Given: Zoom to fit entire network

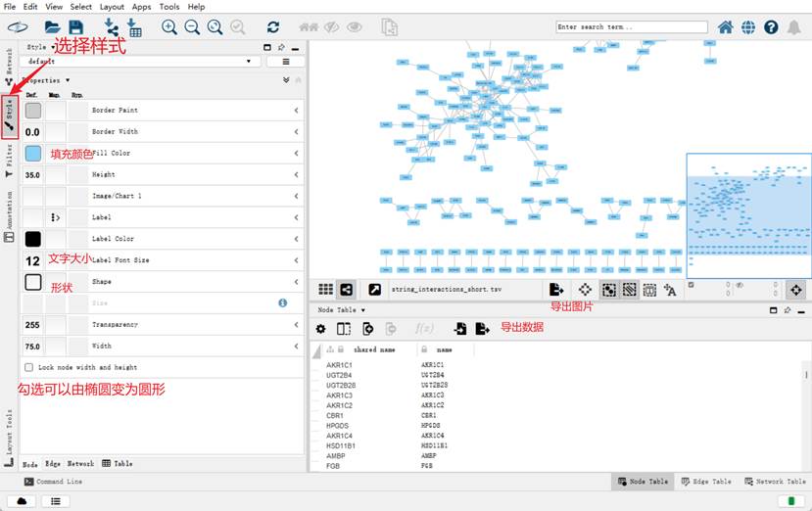Looking at the screenshot, I should 215,27.
